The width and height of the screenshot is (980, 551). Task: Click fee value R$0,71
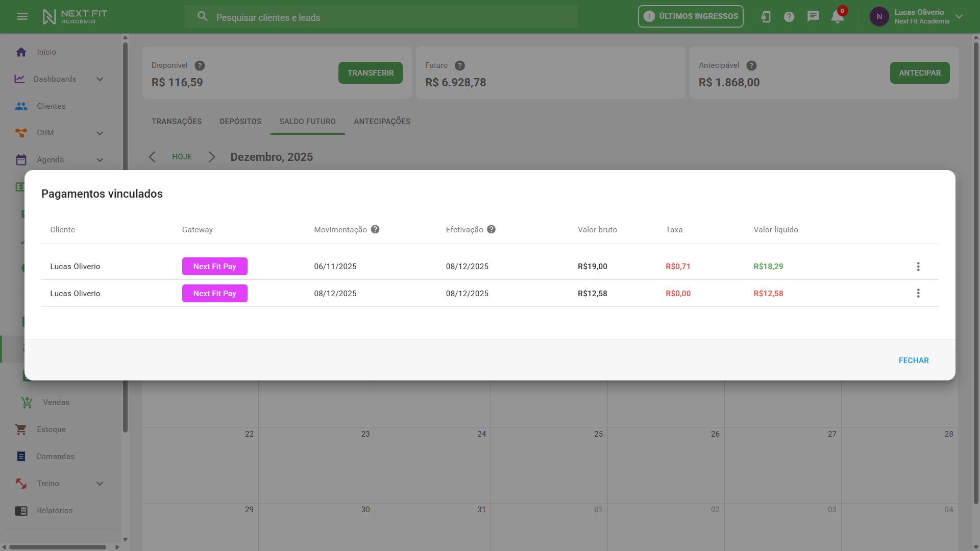678,267
